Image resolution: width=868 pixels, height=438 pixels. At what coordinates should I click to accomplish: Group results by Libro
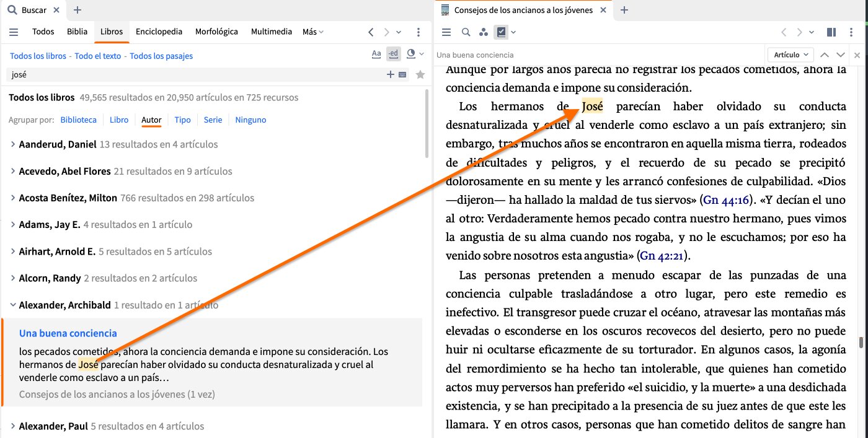[x=119, y=120]
